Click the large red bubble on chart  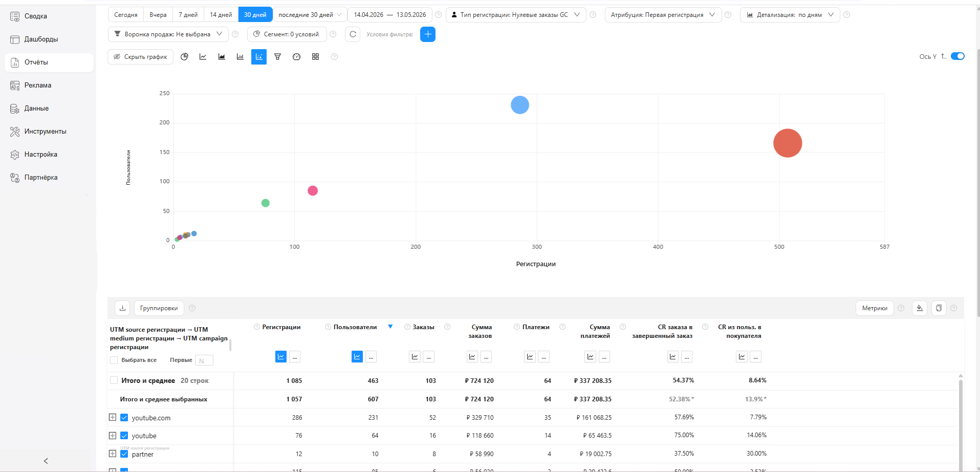[788, 143]
